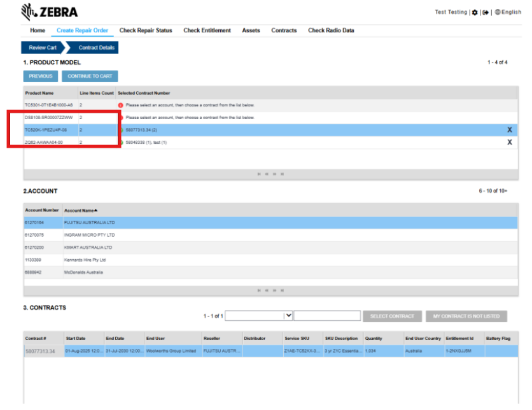Go to previous page of Account table
Image resolution: width=532 pixels, height=410 pixels.
(267, 290)
